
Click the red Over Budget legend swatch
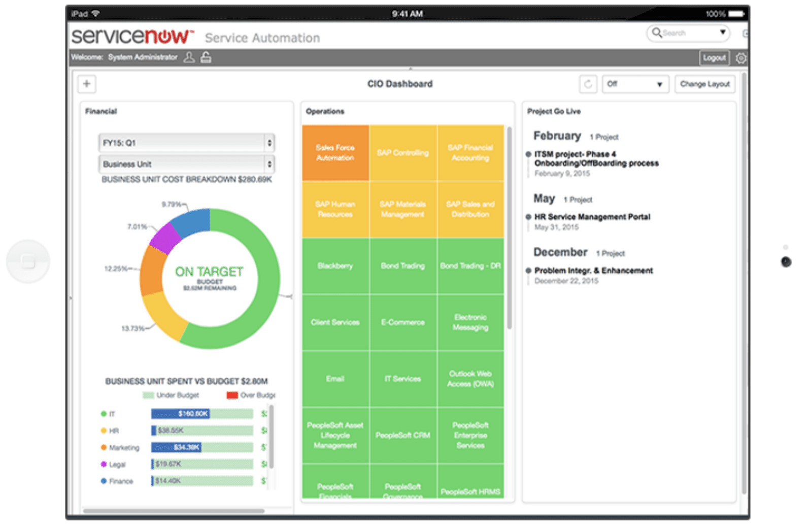tap(231, 395)
